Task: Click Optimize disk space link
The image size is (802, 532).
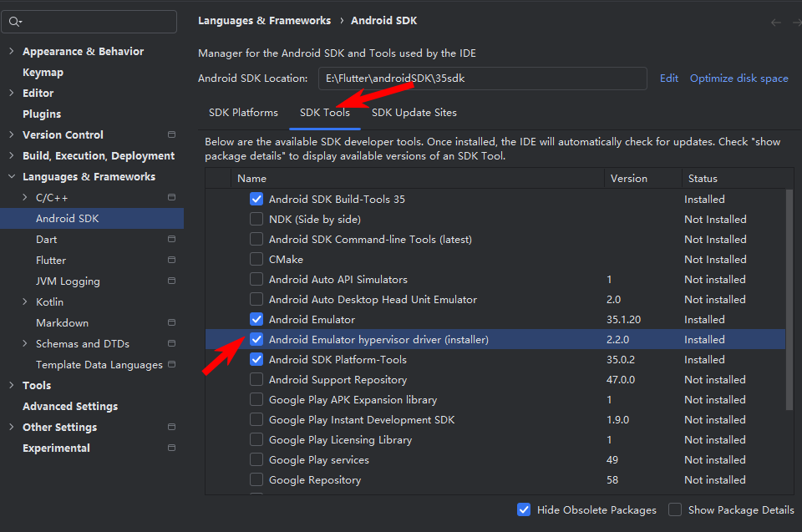Action: (739, 79)
